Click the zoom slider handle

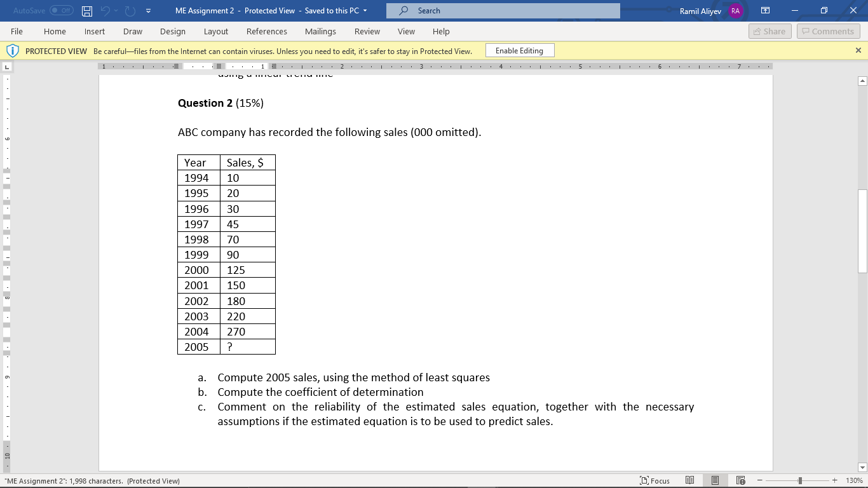(800, 481)
